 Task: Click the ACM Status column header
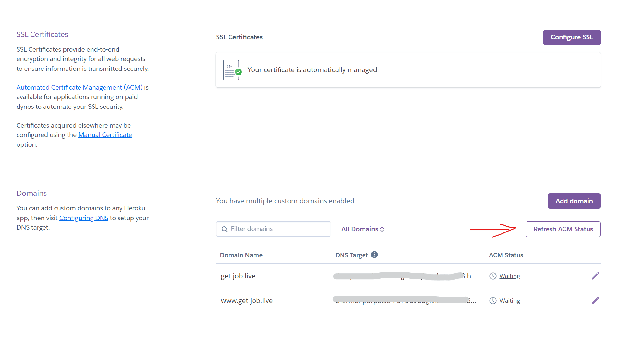pyautogui.click(x=506, y=255)
